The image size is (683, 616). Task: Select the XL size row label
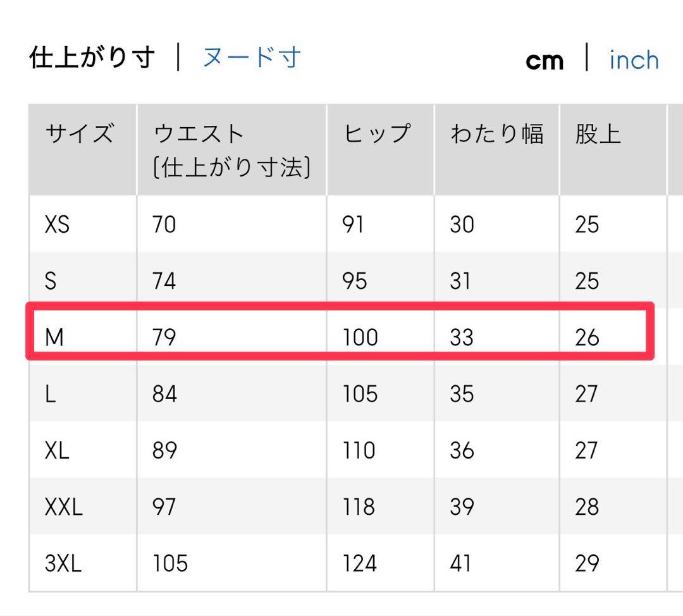click(x=57, y=450)
